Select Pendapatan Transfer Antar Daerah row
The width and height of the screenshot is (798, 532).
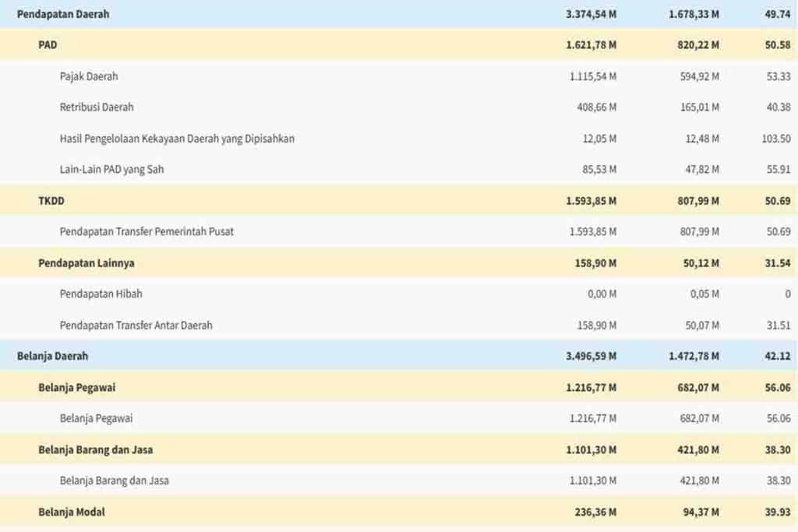[x=399, y=325]
